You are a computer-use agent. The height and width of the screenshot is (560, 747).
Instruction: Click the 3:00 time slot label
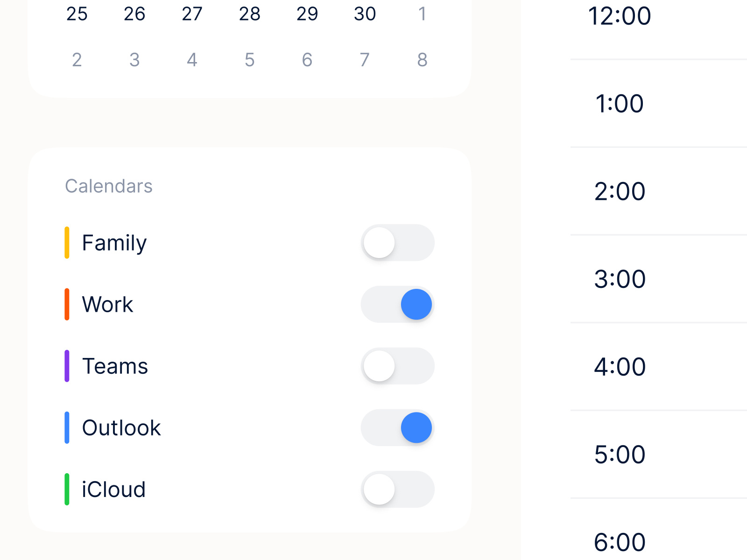pos(620,279)
